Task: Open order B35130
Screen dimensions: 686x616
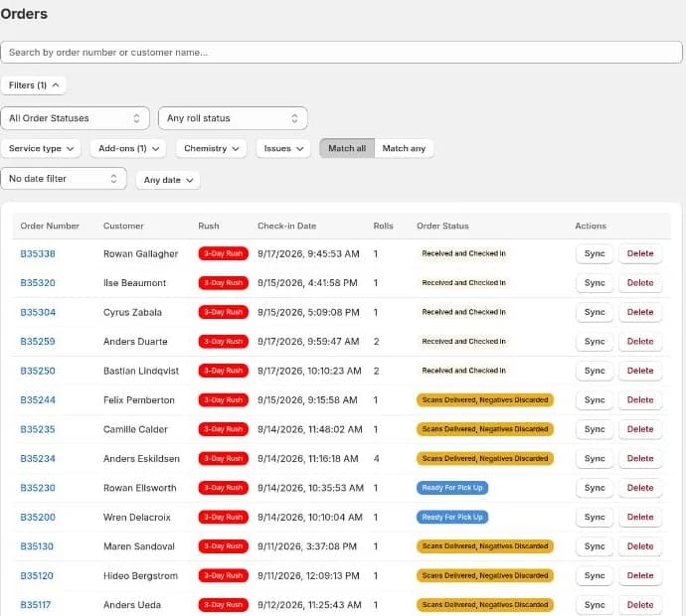Action: 37,546
